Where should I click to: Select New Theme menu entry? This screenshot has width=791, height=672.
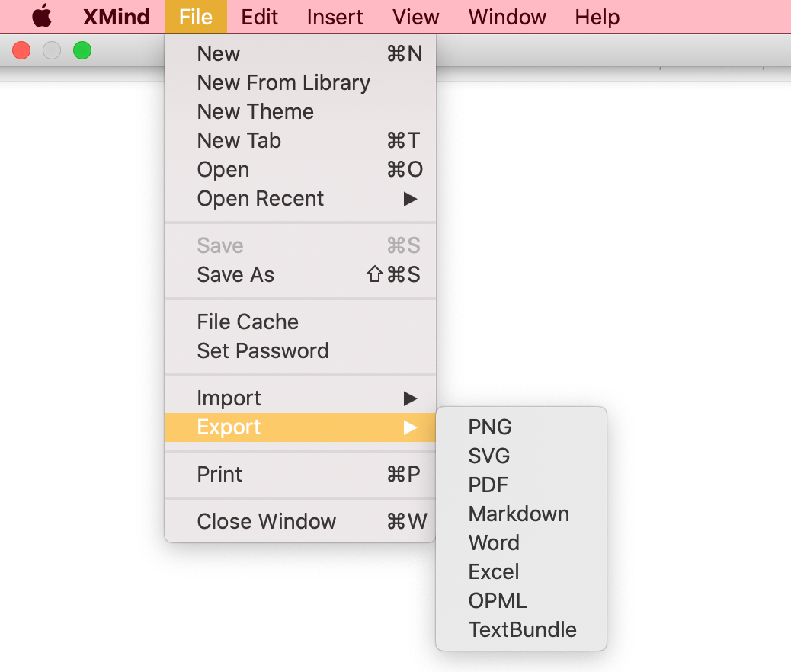pos(300,111)
